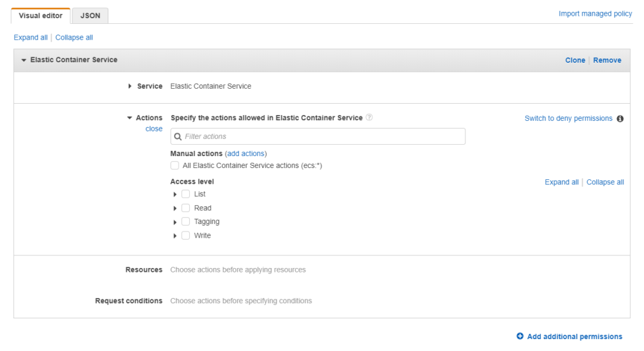Check All Elastic Container Service actions checkbox

pyautogui.click(x=175, y=166)
